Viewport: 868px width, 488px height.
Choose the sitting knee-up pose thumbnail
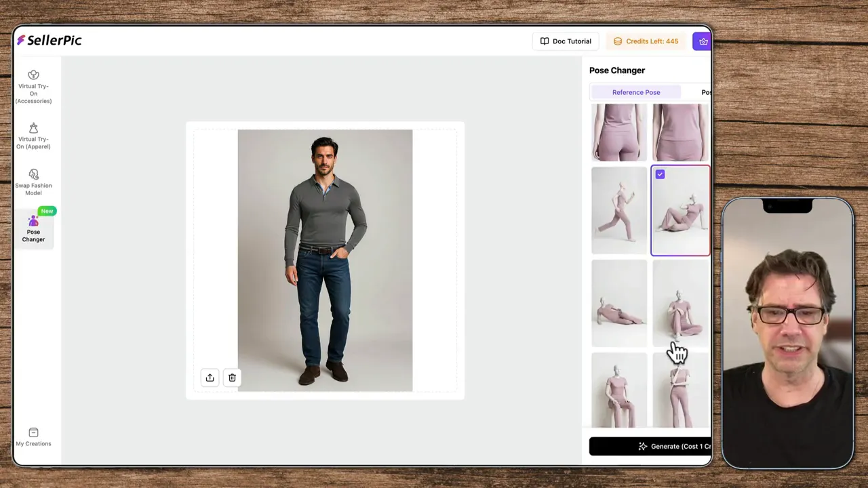680,303
